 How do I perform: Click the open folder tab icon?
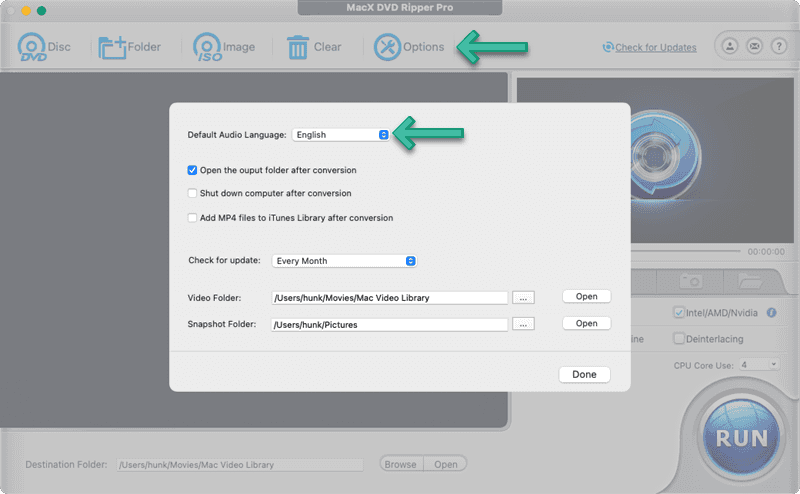tap(750, 281)
